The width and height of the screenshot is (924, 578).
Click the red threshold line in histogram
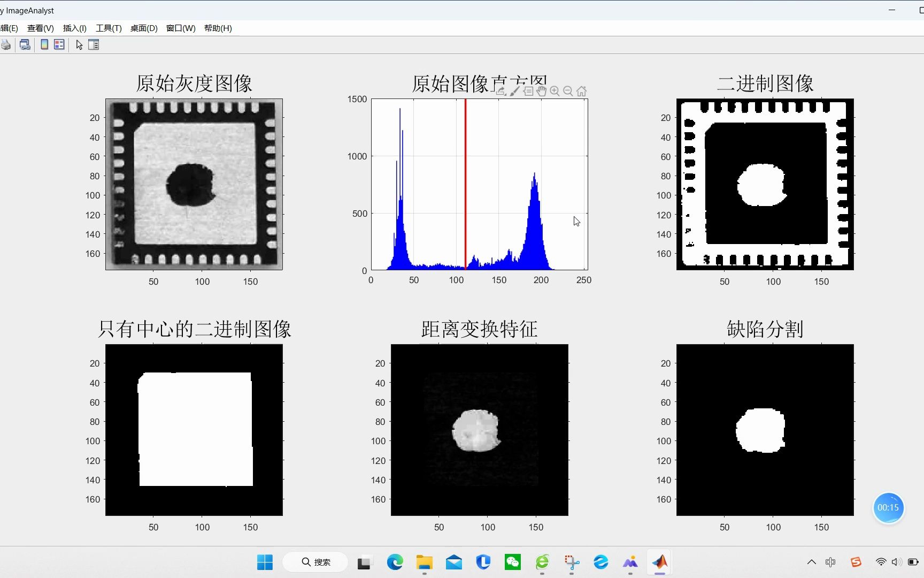click(465, 184)
